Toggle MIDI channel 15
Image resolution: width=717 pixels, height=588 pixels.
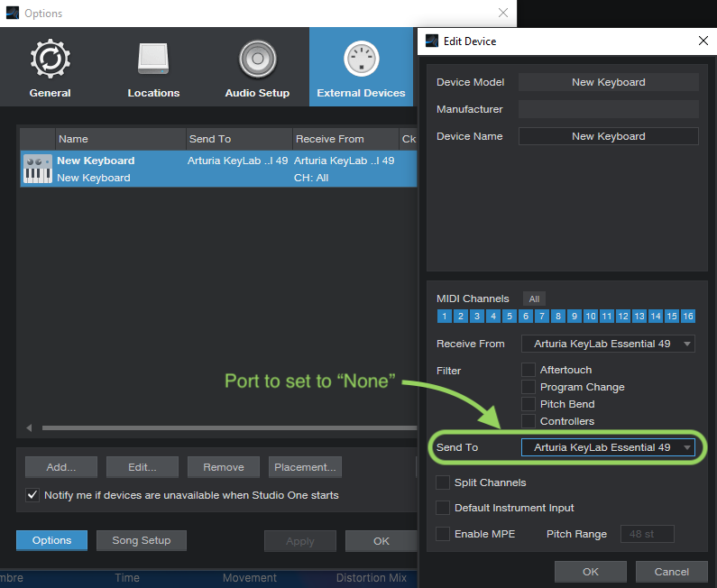click(672, 317)
